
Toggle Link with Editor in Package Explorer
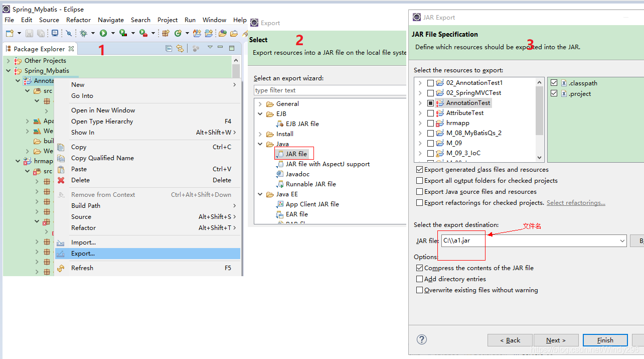point(180,49)
